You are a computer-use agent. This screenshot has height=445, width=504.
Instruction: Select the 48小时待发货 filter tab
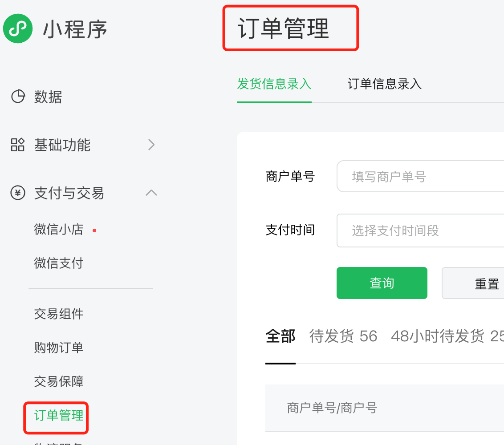(x=447, y=336)
